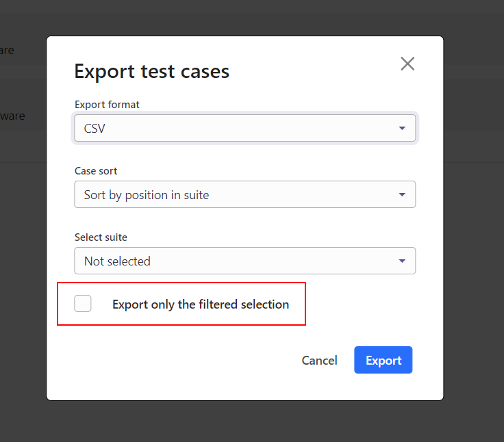Click the "Export test cases" dialog heading
This screenshot has width=504, height=442.
[151, 71]
